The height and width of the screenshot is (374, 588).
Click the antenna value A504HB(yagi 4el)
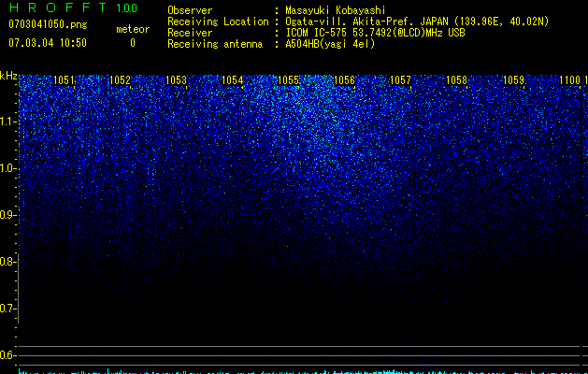tap(330, 44)
